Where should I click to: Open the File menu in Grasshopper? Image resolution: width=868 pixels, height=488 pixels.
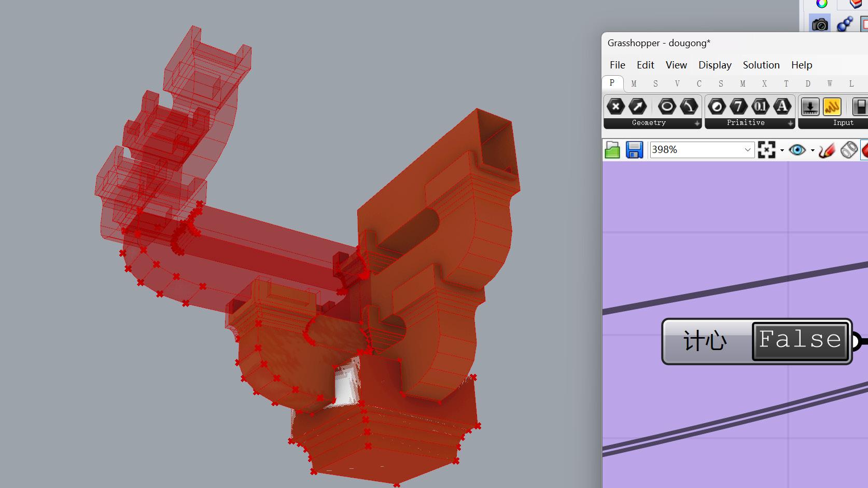pyautogui.click(x=618, y=65)
